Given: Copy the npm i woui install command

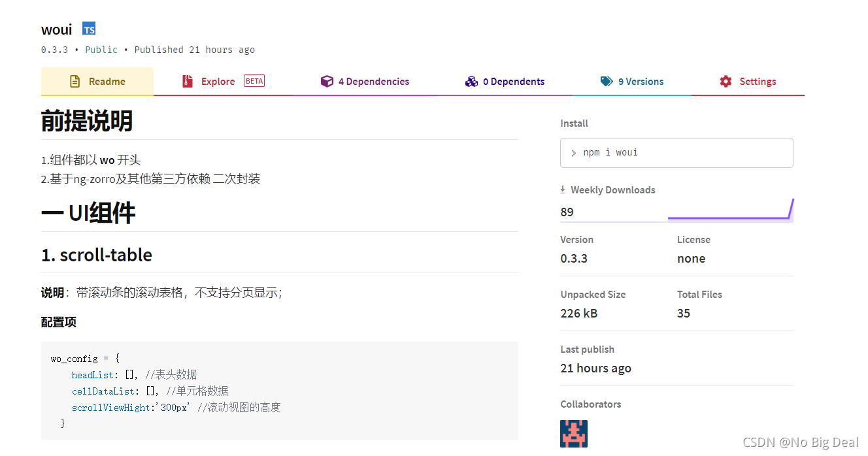Looking at the screenshot, I should pos(676,153).
